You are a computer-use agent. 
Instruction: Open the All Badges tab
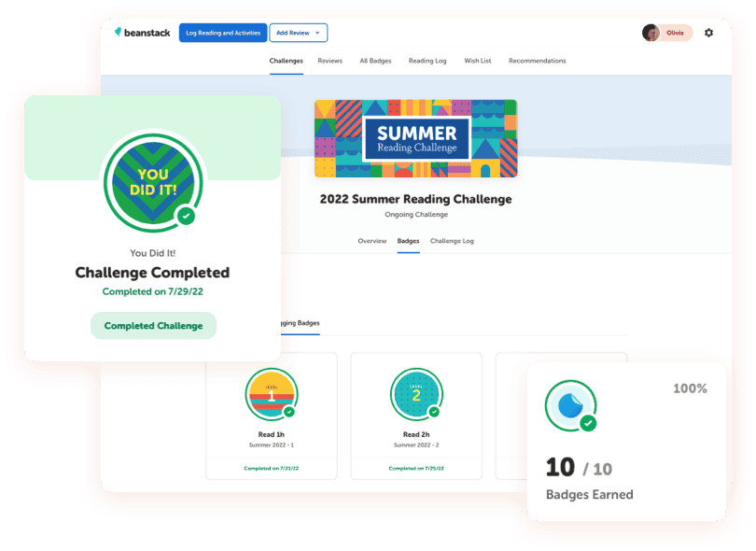point(375,61)
